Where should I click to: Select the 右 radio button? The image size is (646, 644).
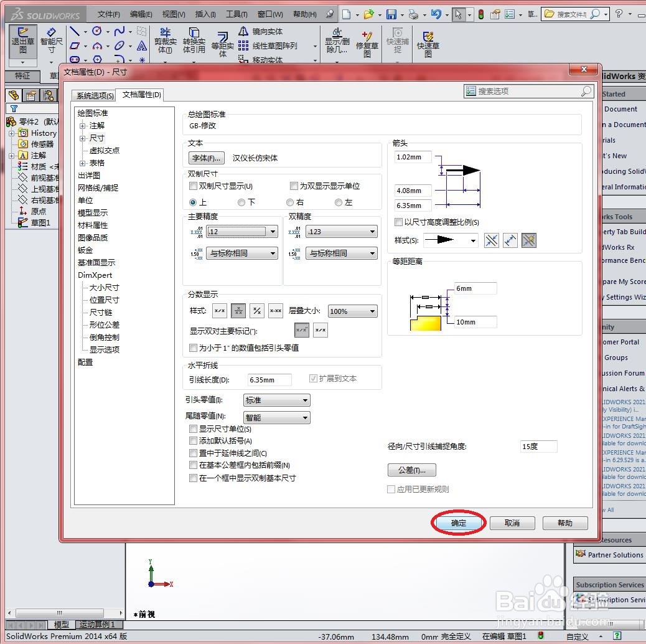click(x=290, y=202)
